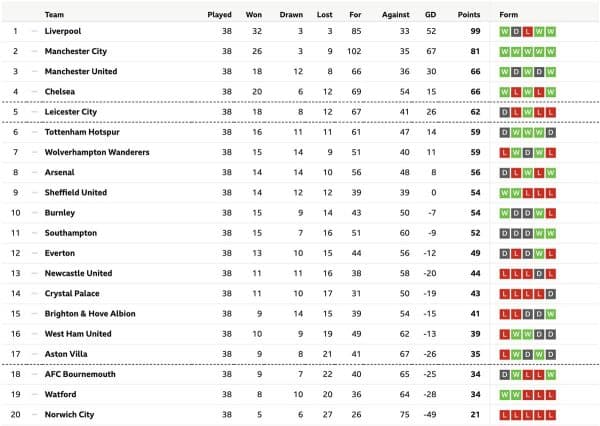
Task: Click Leicester City's green W form badge
Action: [528, 113]
